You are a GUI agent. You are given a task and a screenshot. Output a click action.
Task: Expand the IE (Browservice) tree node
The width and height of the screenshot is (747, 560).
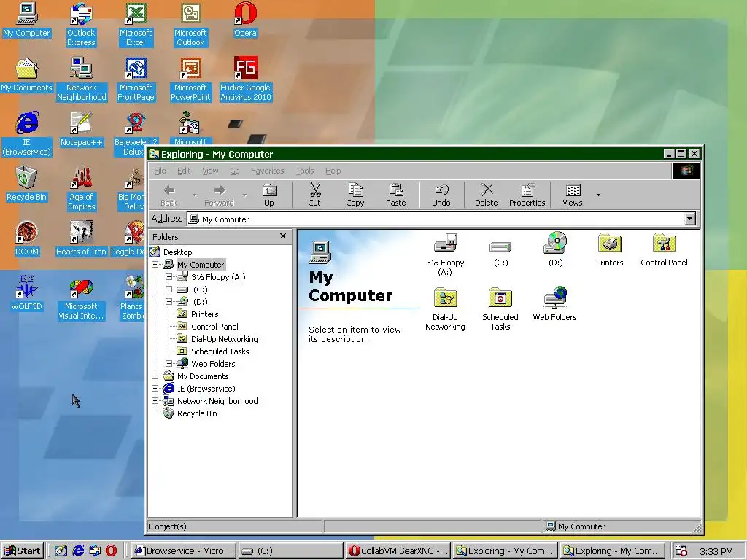[155, 388]
